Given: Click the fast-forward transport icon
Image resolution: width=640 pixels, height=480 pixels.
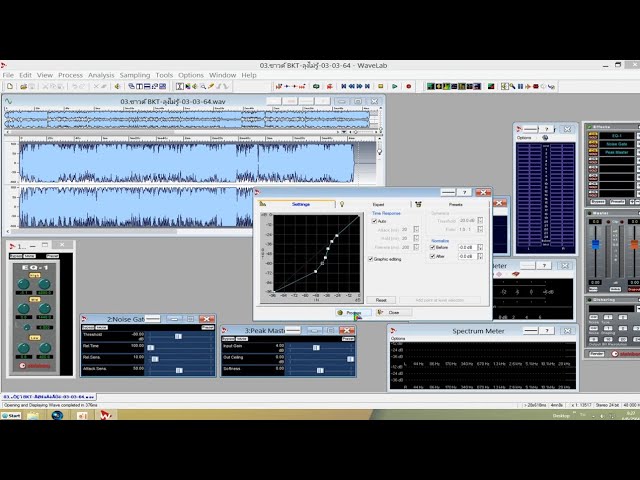Looking at the screenshot, I should [359, 87].
